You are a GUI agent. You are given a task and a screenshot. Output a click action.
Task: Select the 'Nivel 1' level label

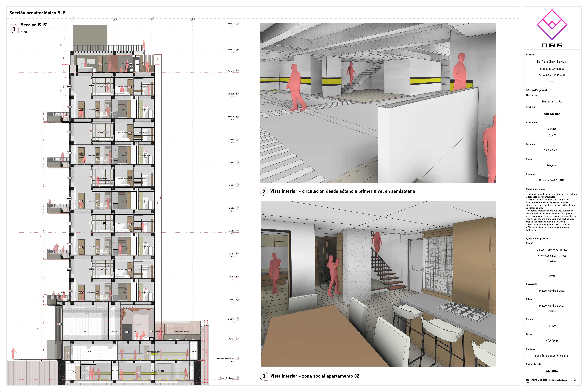232,339
